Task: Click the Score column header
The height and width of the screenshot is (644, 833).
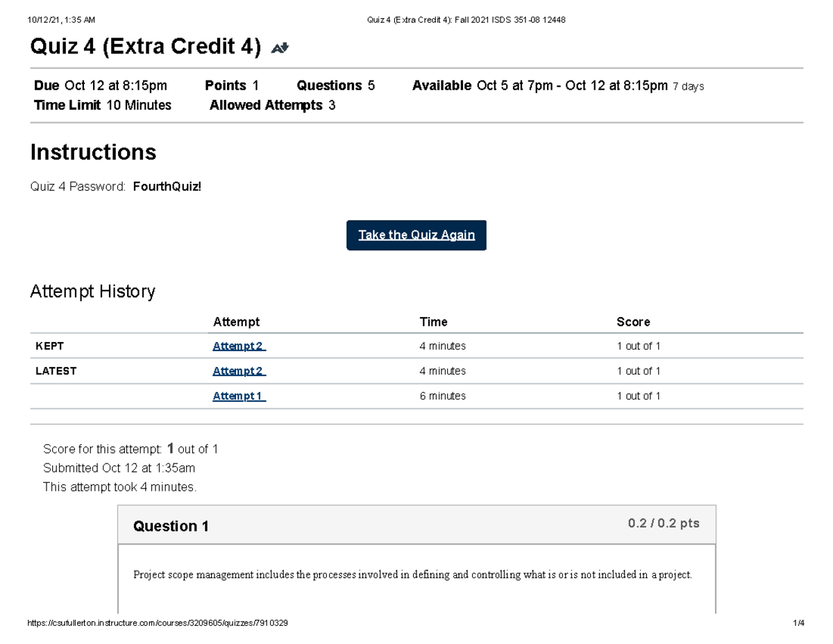Action: [x=633, y=321]
